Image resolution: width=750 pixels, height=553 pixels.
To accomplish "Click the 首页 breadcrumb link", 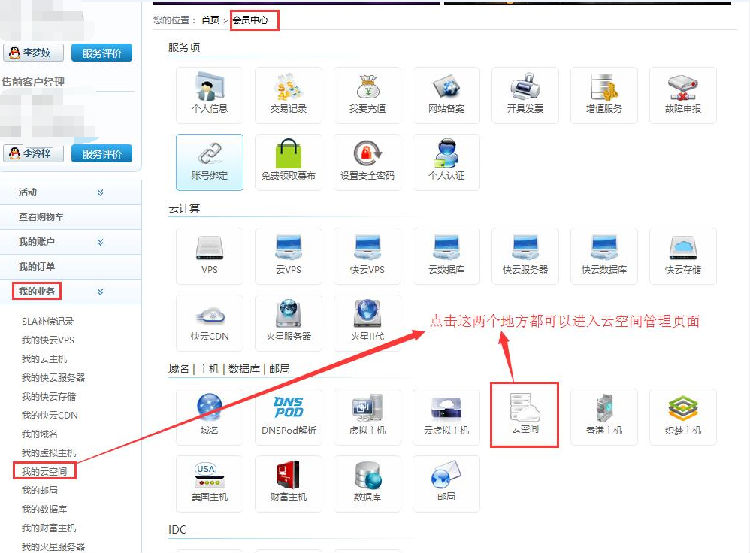I will [x=210, y=19].
